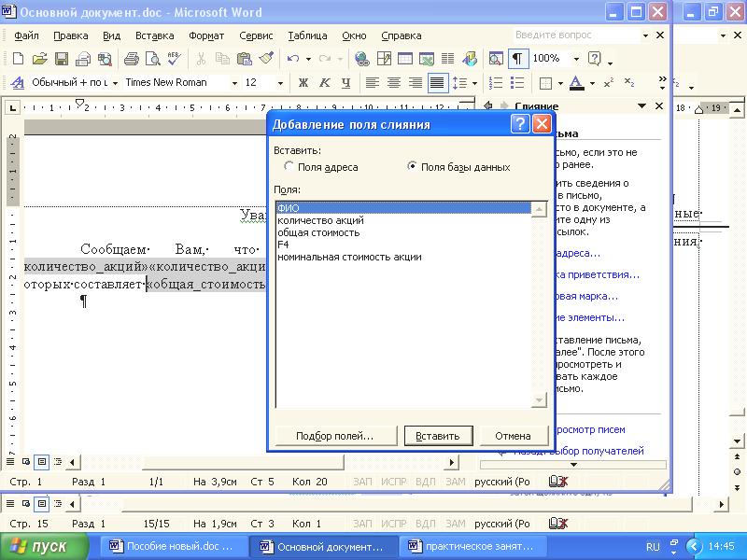
Task: Open dialog help question mark button
Action: pos(520,124)
